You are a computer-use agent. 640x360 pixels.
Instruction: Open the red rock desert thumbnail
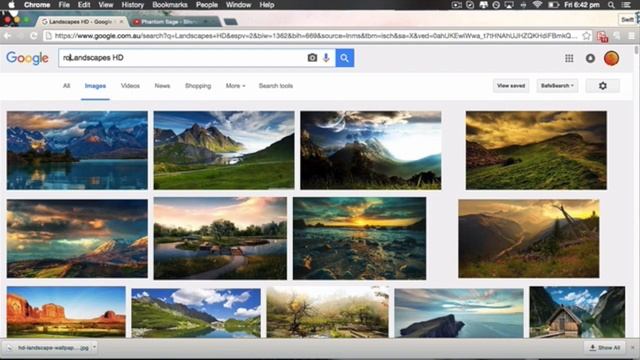pyautogui.click(x=66, y=312)
